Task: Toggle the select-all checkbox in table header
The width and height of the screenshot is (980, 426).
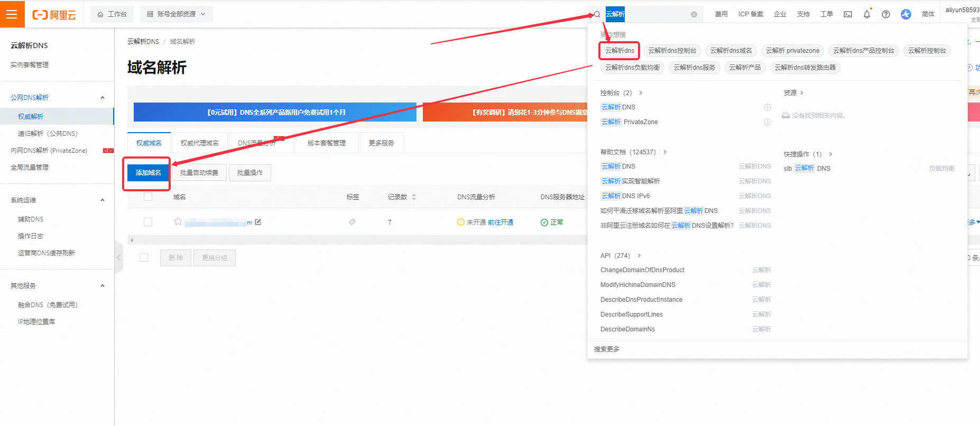Action: 148,197
